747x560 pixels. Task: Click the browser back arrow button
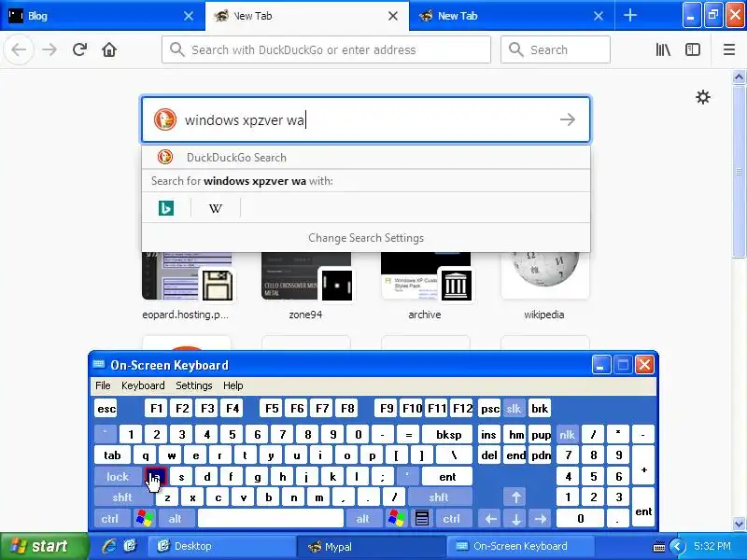pos(19,49)
